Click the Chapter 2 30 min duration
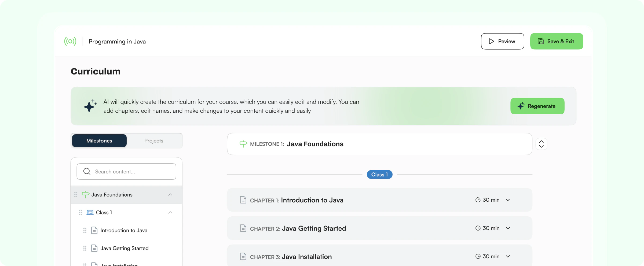The height and width of the screenshot is (266, 644). (491, 228)
